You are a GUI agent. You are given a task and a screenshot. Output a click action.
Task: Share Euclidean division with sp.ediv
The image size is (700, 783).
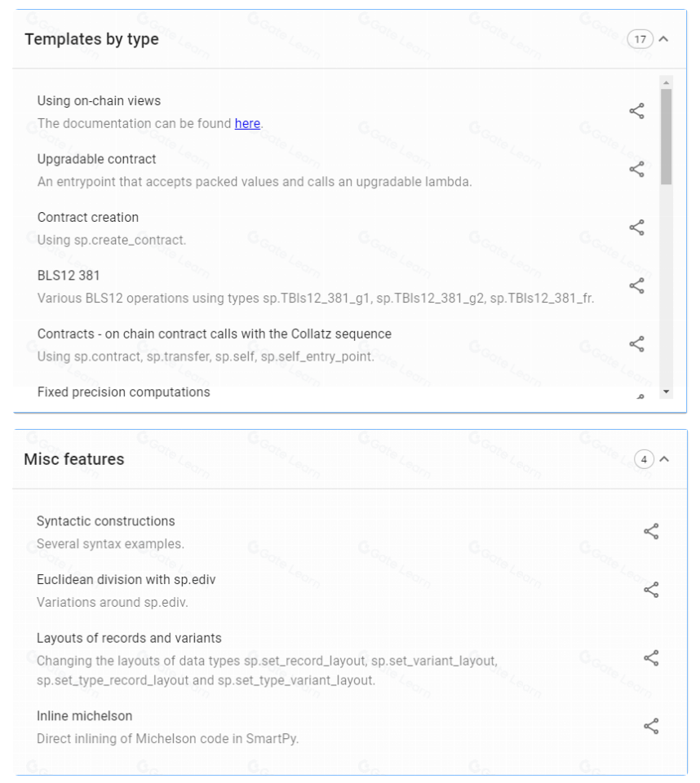(651, 590)
